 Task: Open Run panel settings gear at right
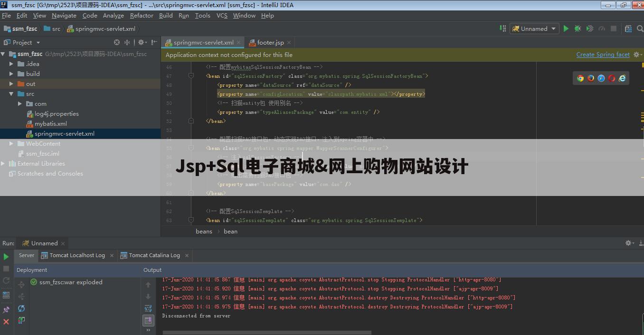click(x=629, y=243)
